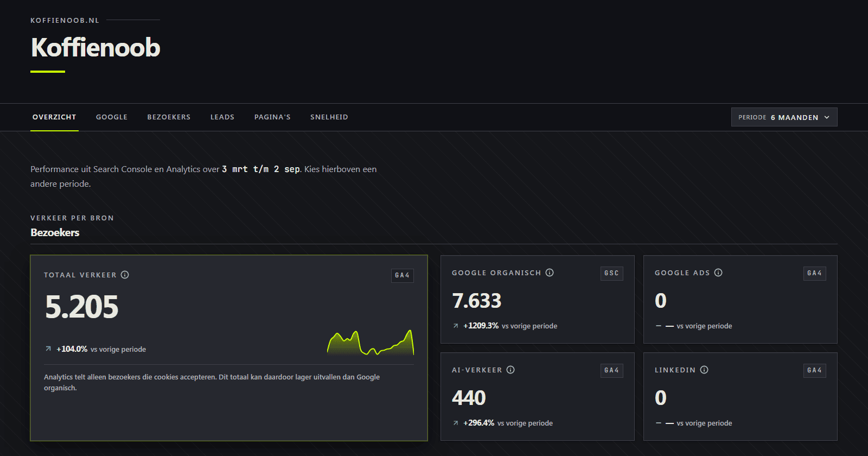The image size is (868, 456).
Task: Click the Google Ads value of 0
Action: (x=660, y=301)
